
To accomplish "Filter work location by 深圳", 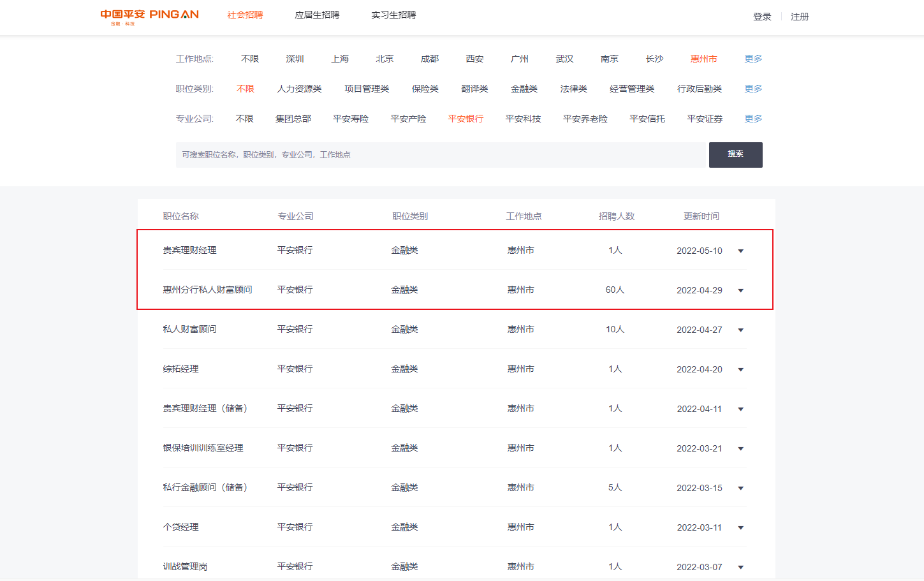I will (295, 59).
